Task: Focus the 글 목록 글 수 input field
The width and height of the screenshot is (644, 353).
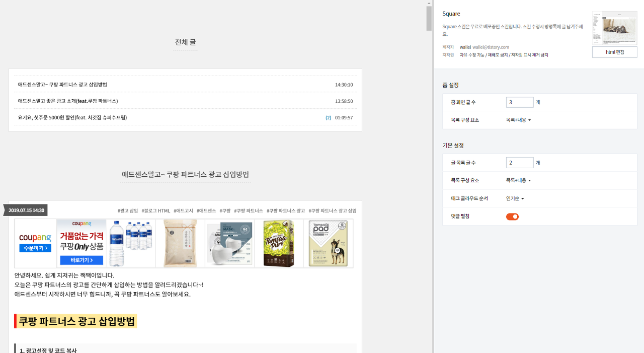Action: tap(520, 163)
